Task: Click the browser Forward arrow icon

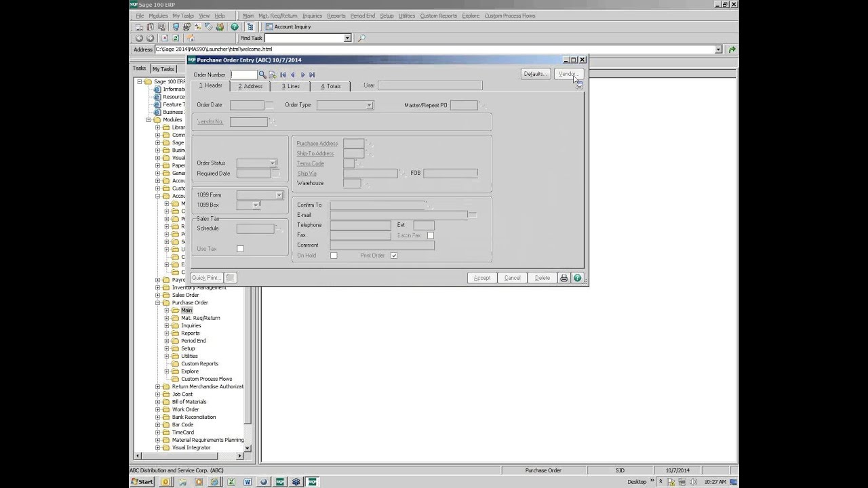Action: tap(150, 39)
